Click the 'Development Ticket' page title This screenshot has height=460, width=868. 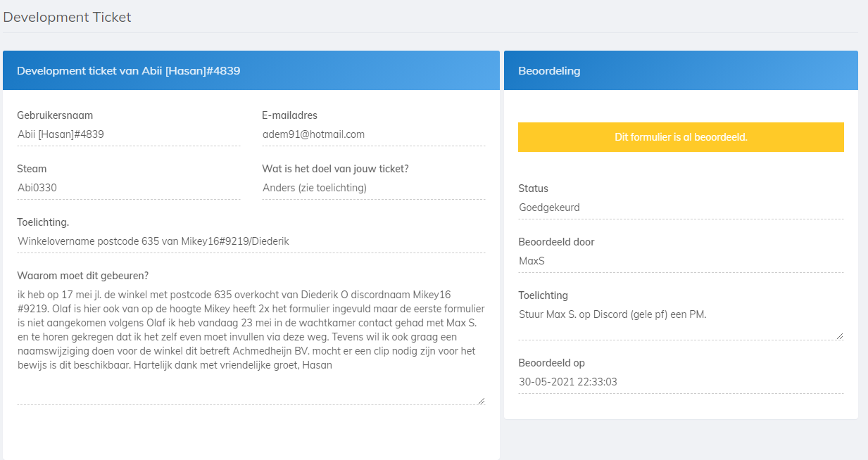click(68, 17)
